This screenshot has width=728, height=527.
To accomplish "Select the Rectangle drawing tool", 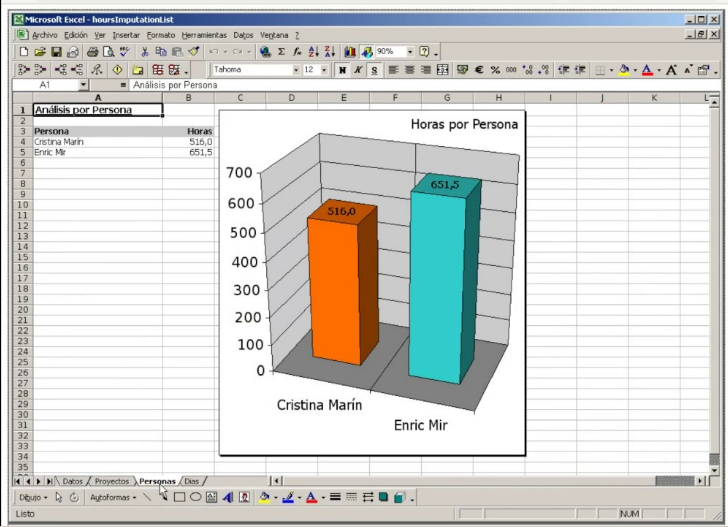I will pyautogui.click(x=179, y=497).
